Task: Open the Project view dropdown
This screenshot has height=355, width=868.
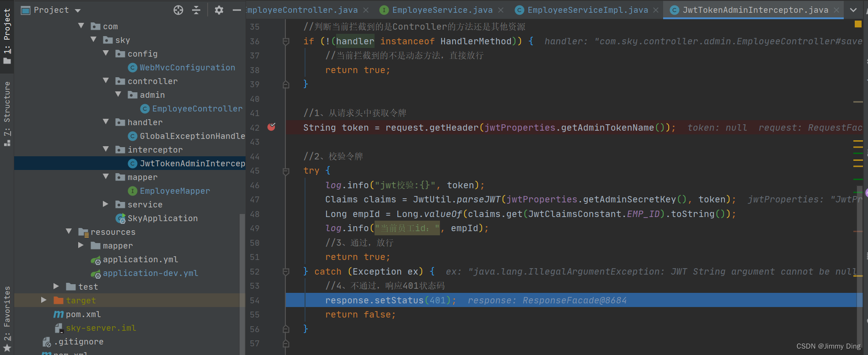Action: pos(78,11)
